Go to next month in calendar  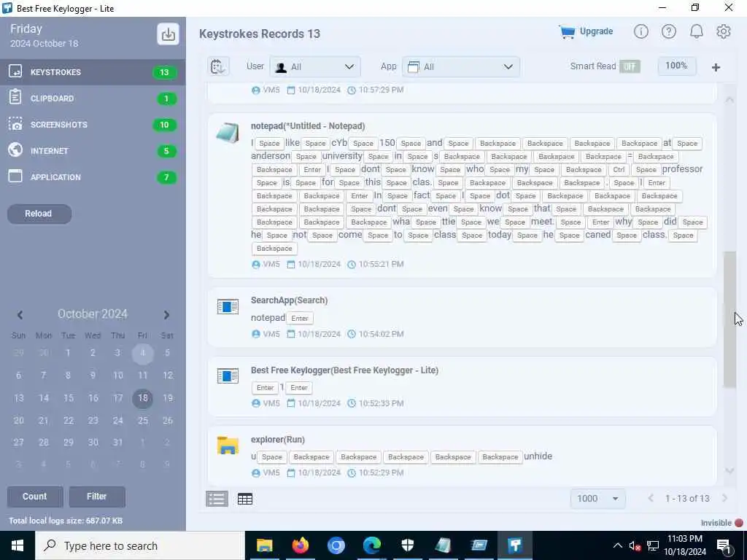(166, 315)
